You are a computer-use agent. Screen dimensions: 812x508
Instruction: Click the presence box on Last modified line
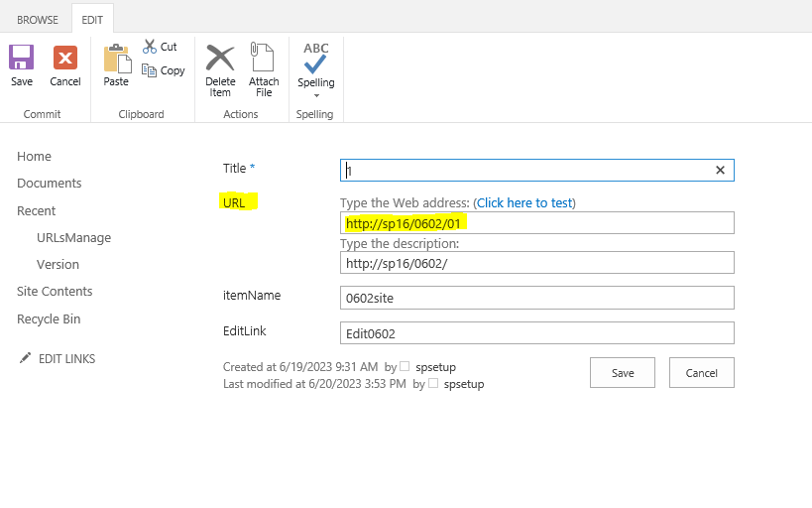(433, 383)
